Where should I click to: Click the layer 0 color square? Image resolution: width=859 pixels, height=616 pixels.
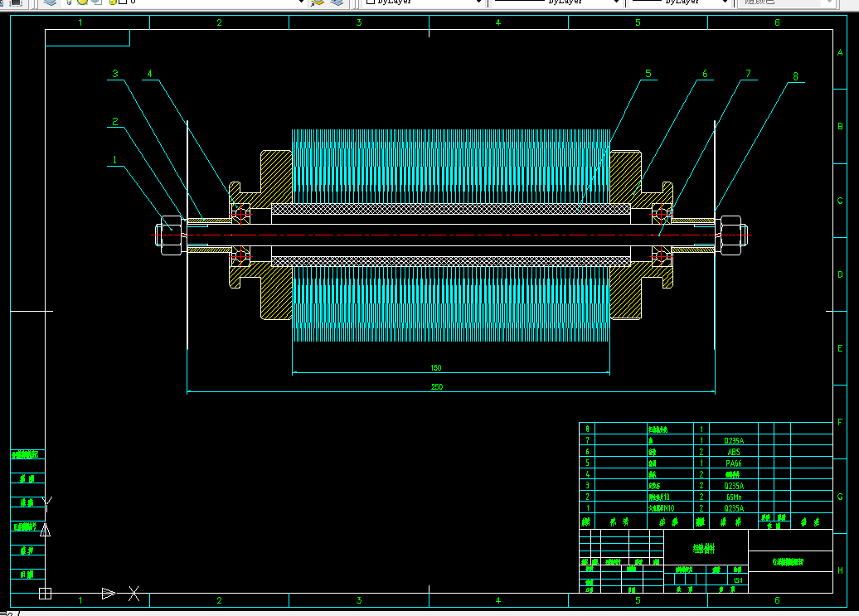click(123, 2)
